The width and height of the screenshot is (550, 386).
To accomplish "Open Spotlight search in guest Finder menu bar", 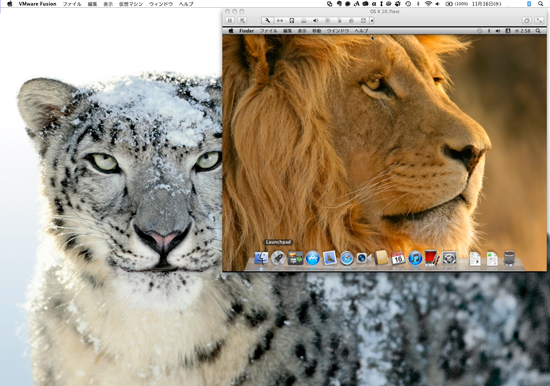I will [538, 31].
